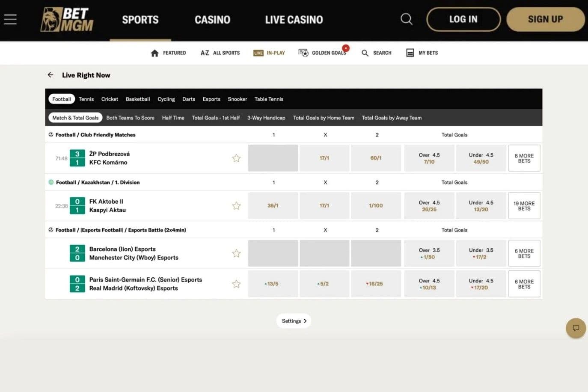Click the LIVE in-play badge icon

click(x=258, y=53)
